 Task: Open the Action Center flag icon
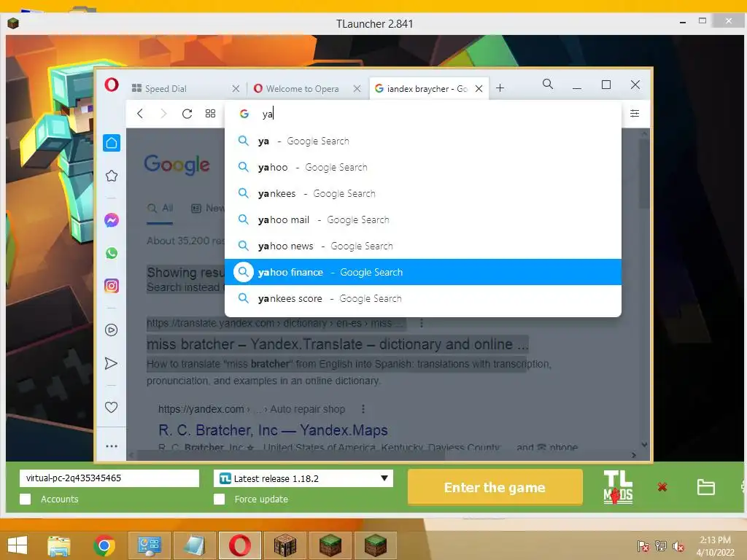point(643,546)
